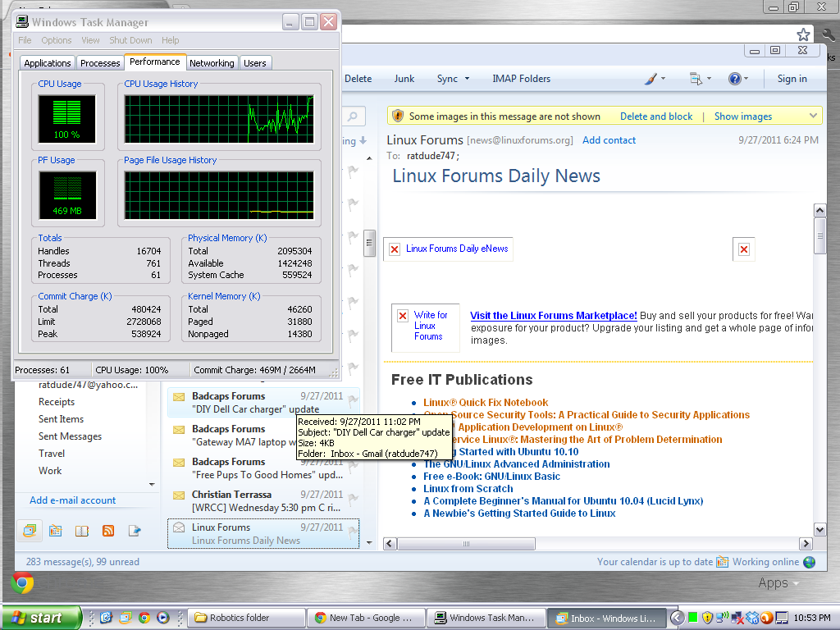
Task: Click the Working online globe icon
Action: (x=810, y=562)
